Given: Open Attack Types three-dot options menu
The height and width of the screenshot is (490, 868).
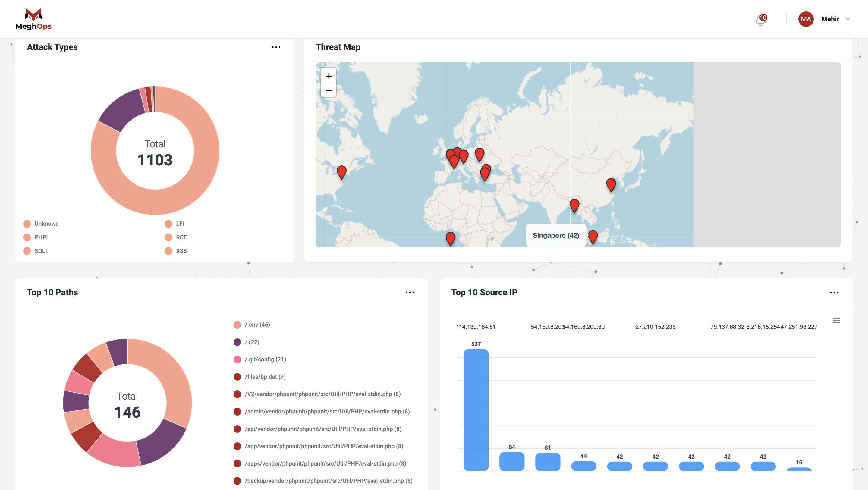Looking at the screenshot, I should point(276,47).
